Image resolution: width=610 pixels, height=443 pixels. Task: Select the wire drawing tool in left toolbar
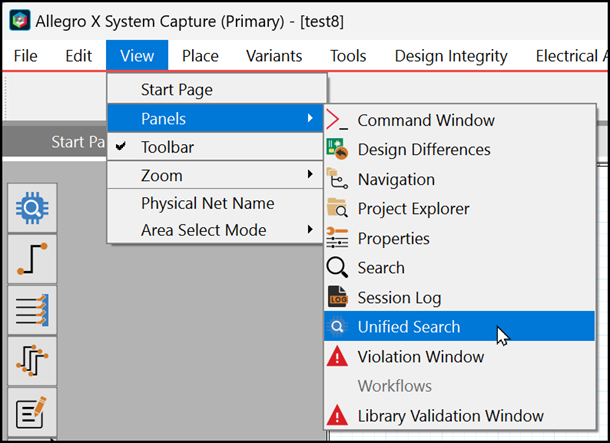[32, 258]
